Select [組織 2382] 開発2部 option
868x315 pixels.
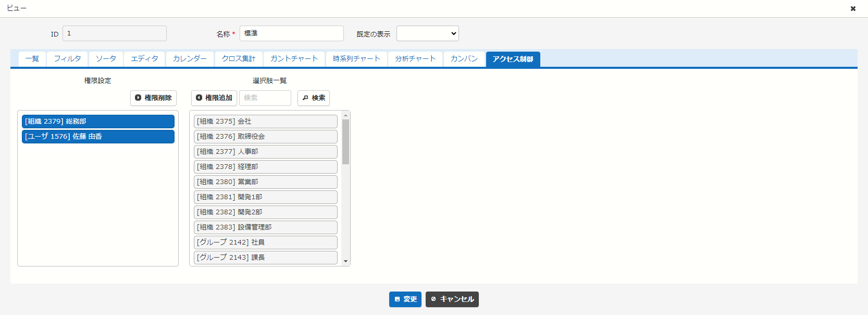[x=266, y=212]
